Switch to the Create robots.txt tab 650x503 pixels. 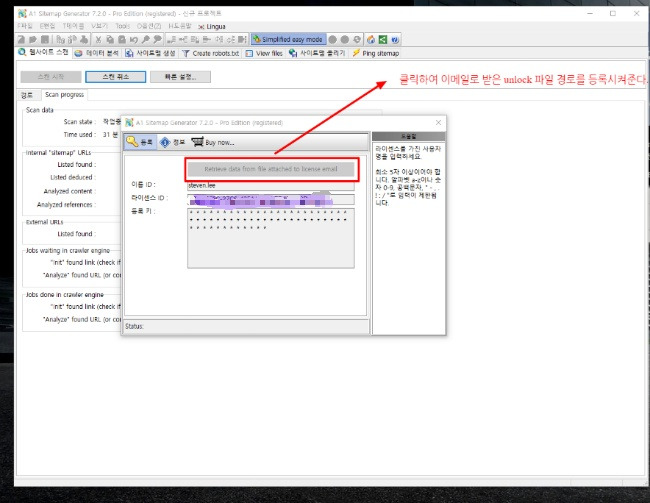[211, 53]
